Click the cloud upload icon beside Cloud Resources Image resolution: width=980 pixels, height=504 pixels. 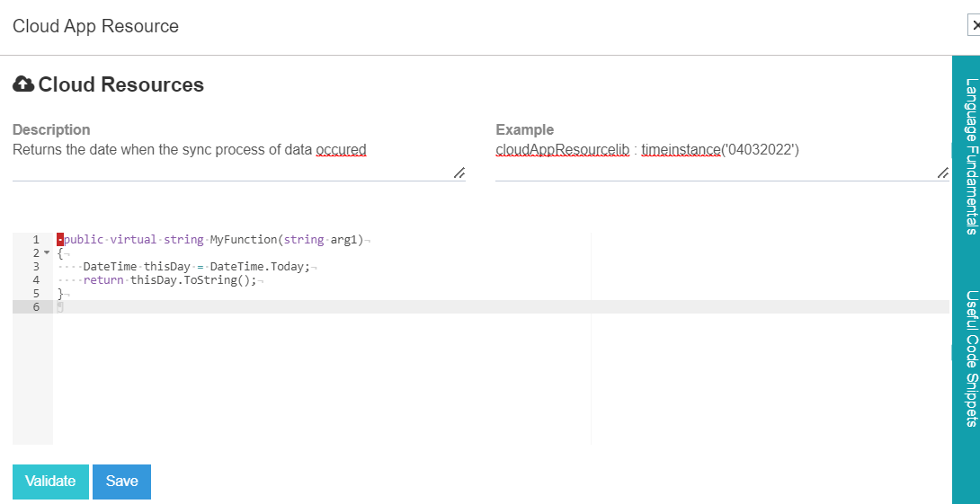[23, 84]
